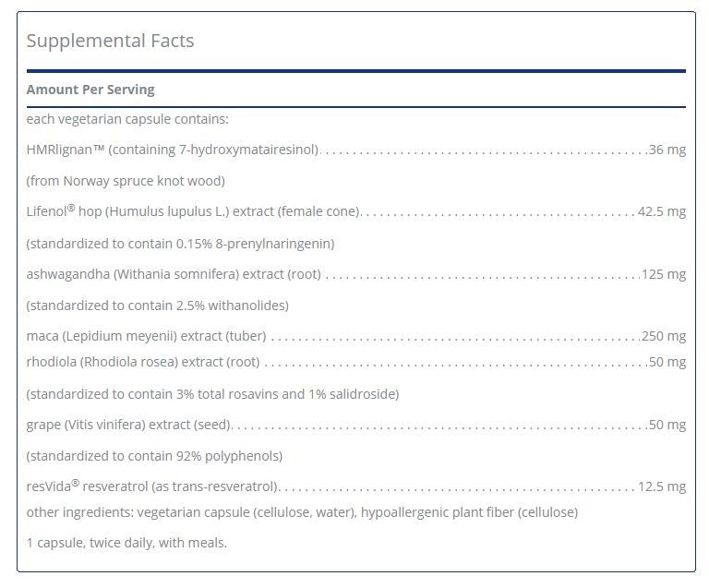The height and width of the screenshot is (588, 709).
Task: Click the Supplemental Facts heading
Action: pyautogui.click(x=110, y=41)
